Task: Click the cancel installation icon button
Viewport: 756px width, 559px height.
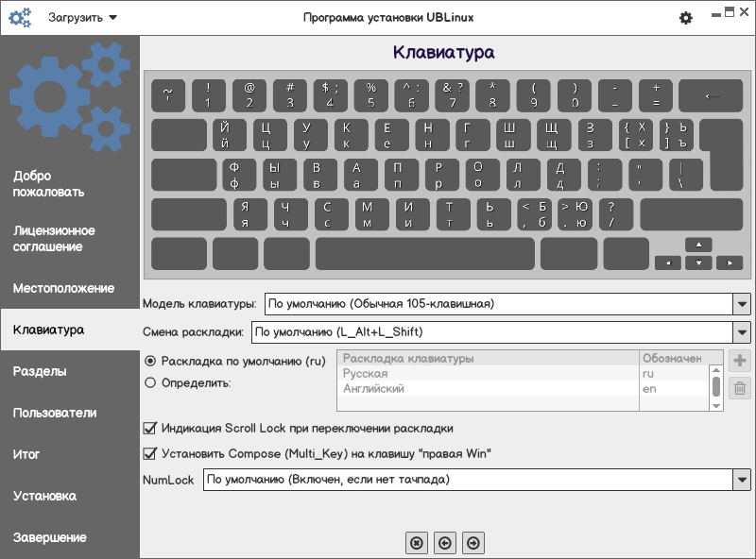Action: (415, 542)
